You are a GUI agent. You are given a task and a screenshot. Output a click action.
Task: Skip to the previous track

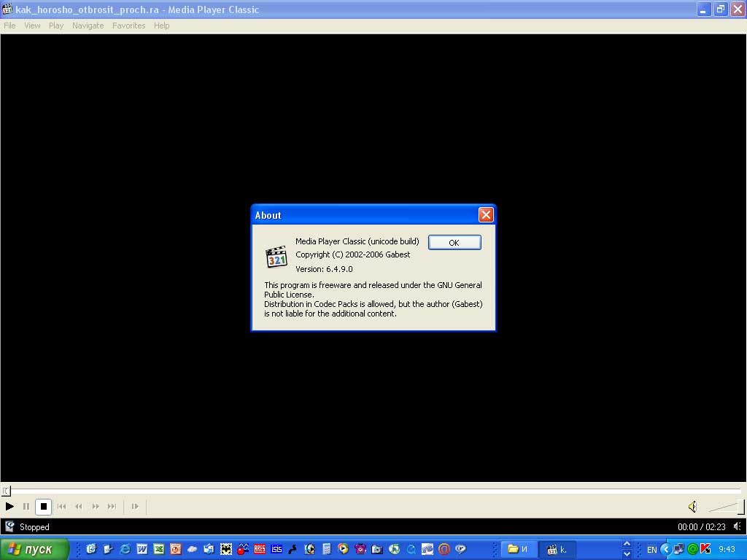(x=62, y=506)
